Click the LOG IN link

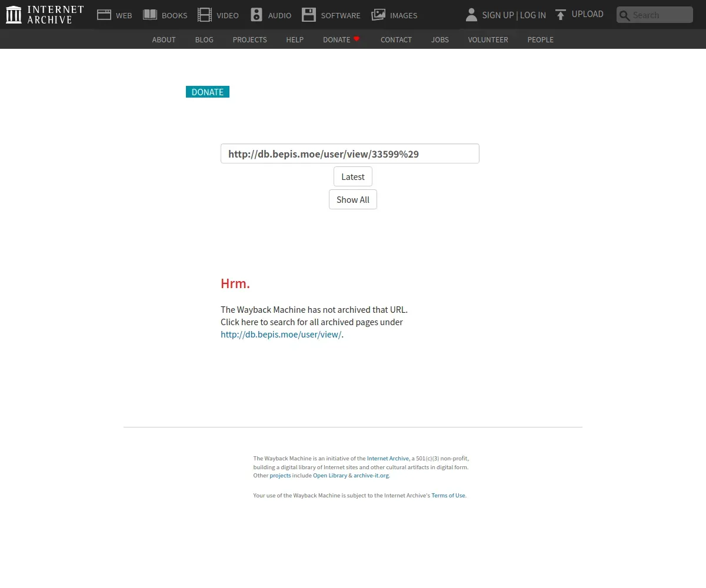click(x=533, y=15)
